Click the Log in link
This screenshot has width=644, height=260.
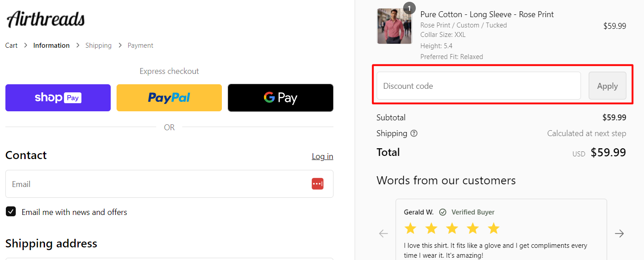(322, 156)
